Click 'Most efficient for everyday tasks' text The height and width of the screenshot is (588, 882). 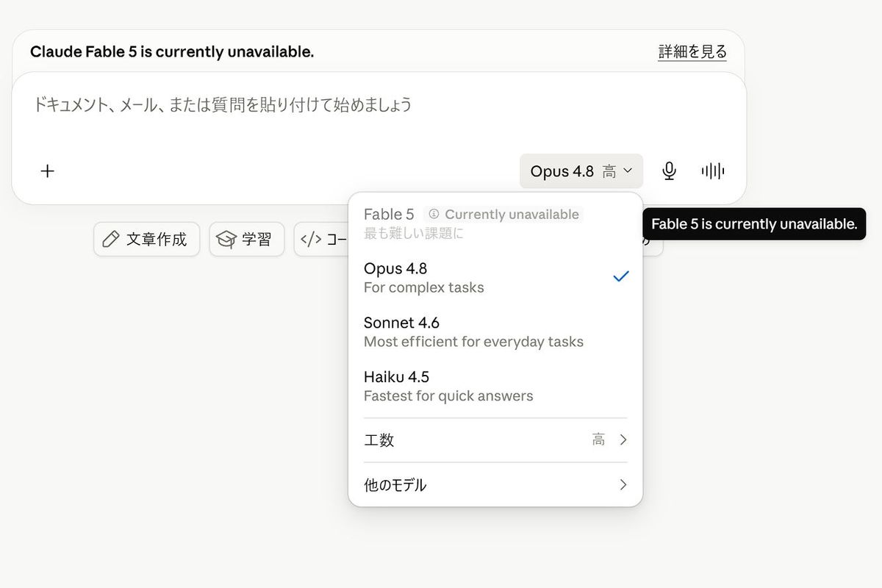473,342
